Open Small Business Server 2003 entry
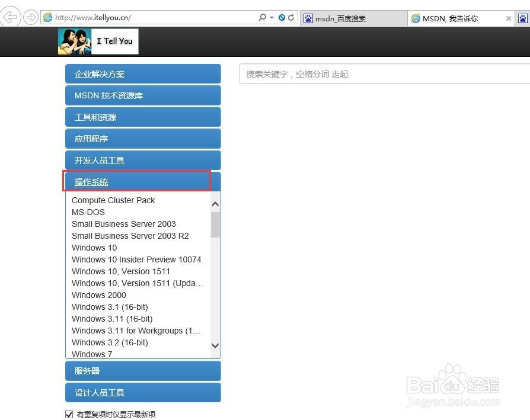Viewport: 530px width, 420px height. click(124, 224)
